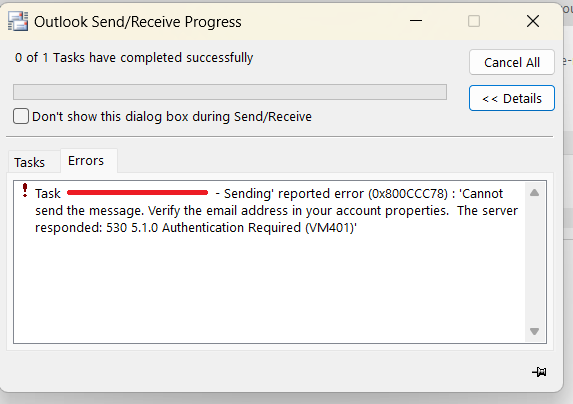The height and width of the screenshot is (404, 573).
Task: Click the red exclamation error icon
Action: [25, 190]
